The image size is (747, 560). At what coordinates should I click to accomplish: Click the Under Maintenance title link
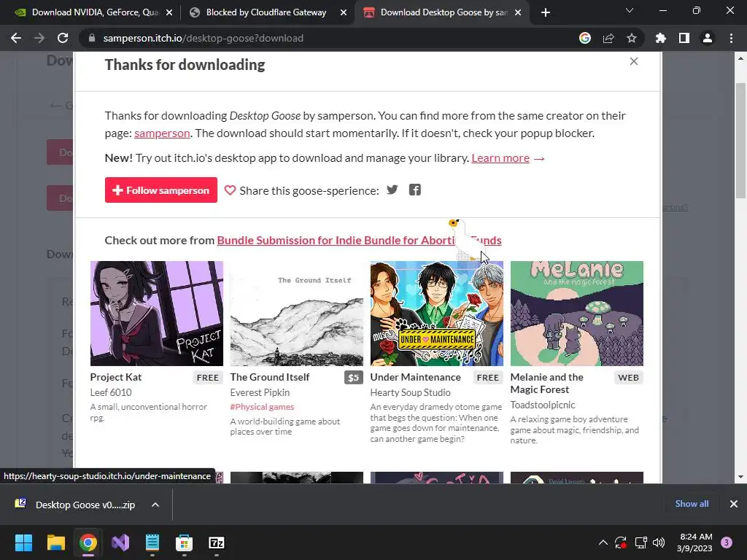coord(415,377)
